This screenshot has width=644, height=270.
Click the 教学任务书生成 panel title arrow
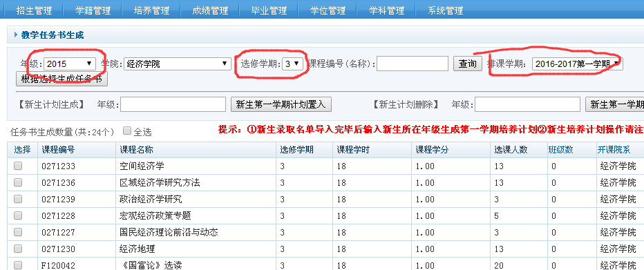pyautogui.click(x=16, y=35)
